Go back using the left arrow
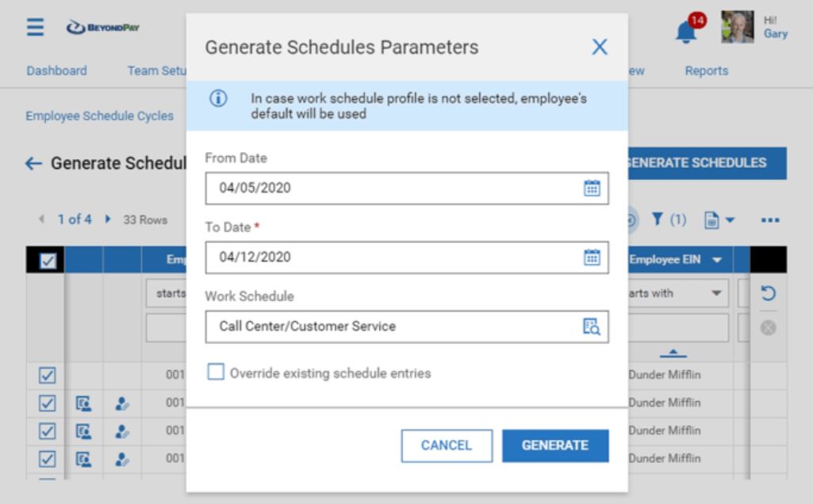Viewport: 813px width, 504px height. click(33, 163)
